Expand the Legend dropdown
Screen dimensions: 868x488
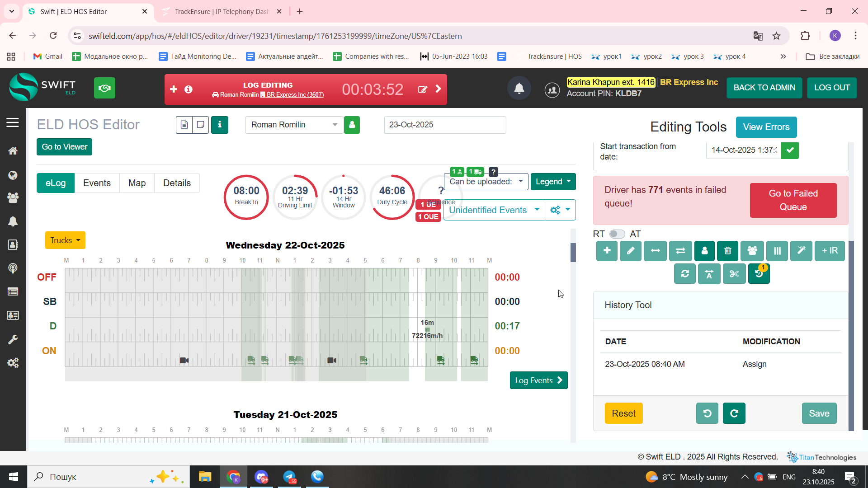[553, 182]
